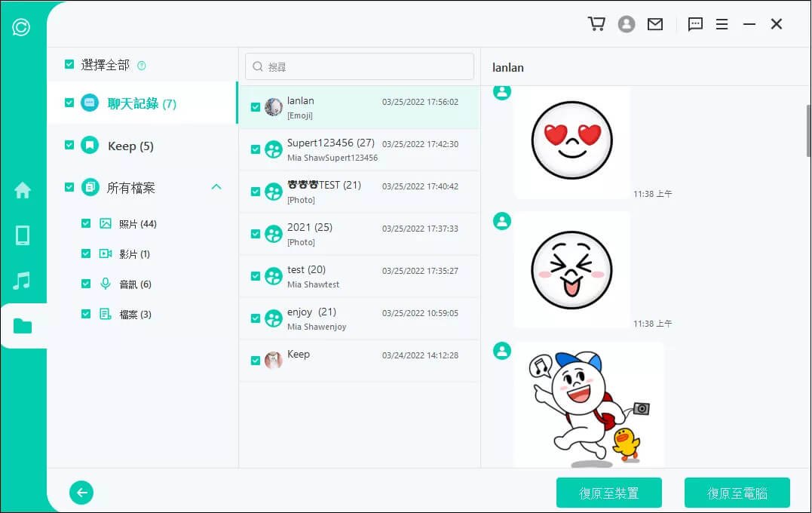Click the user account profile icon
Image resolution: width=812 pixels, height=513 pixels.
click(x=626, y=24)
